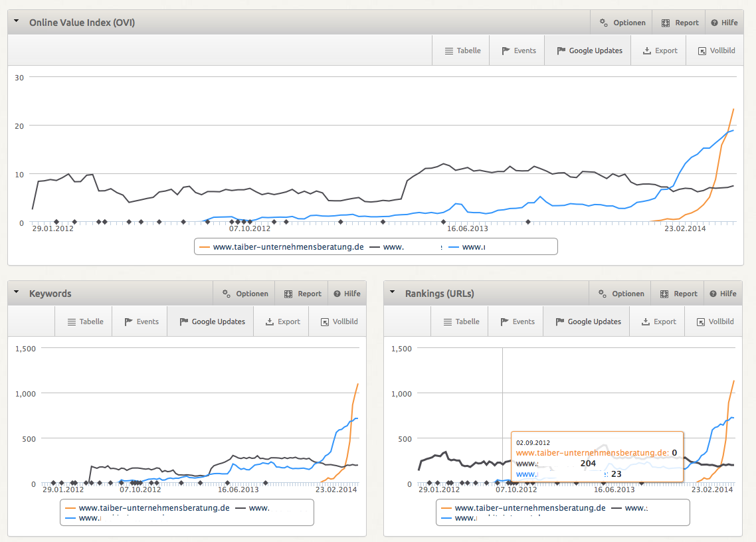Click the Keywords panel title
The width and height of the screenshot is (756, 542).
coord(50,294)
